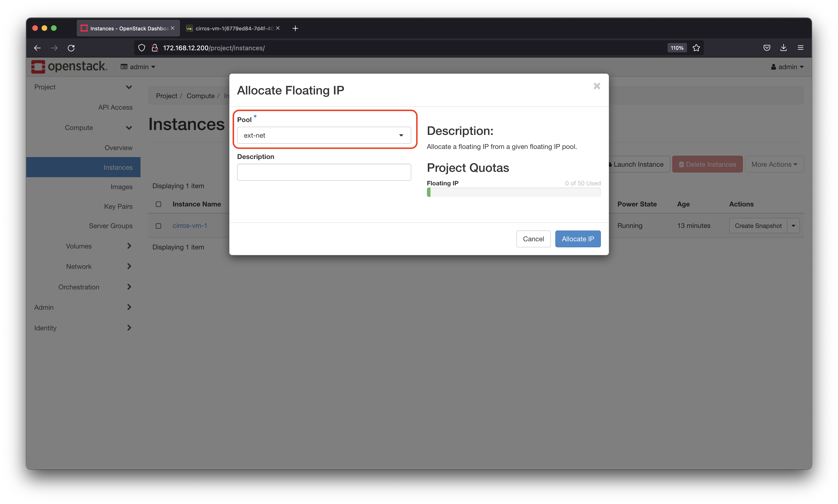Image resolution: width=838 pixels, height=504 pixels.
Task: Click the Allocate IP button
Action: (x=578, y=239)
